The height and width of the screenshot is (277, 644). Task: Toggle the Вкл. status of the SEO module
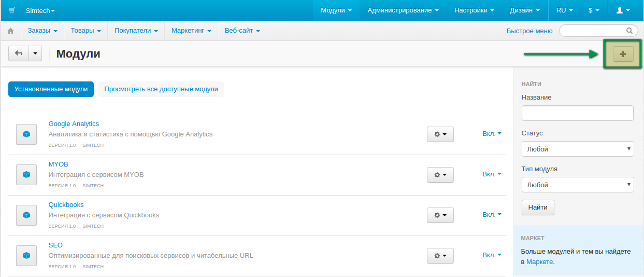click(x=492, y=255)
